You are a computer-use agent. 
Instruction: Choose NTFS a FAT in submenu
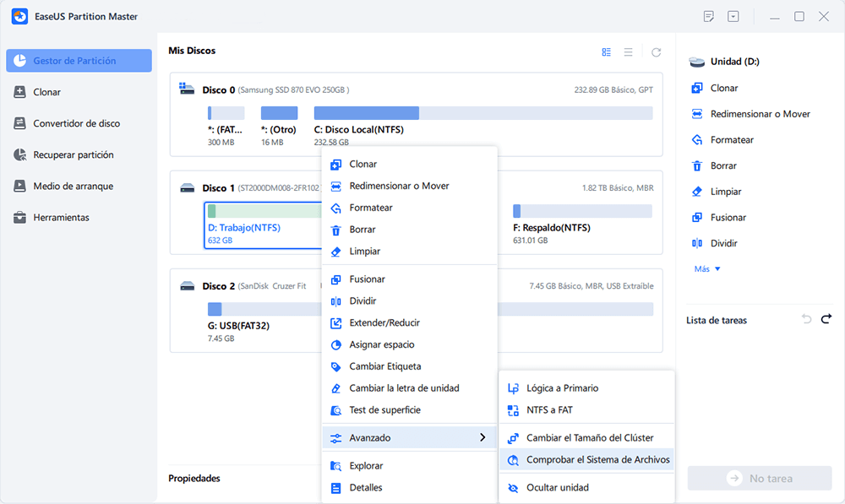point(586,409)
